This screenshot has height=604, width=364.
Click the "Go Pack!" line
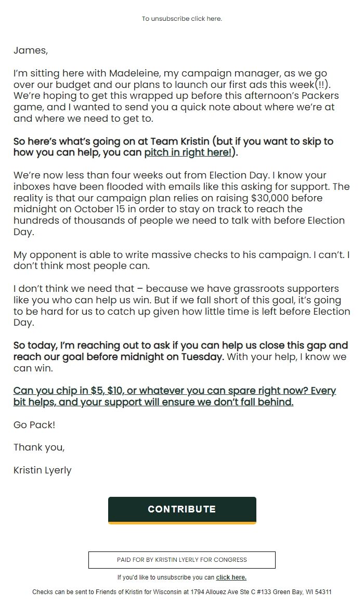click(x=34, y=425)
